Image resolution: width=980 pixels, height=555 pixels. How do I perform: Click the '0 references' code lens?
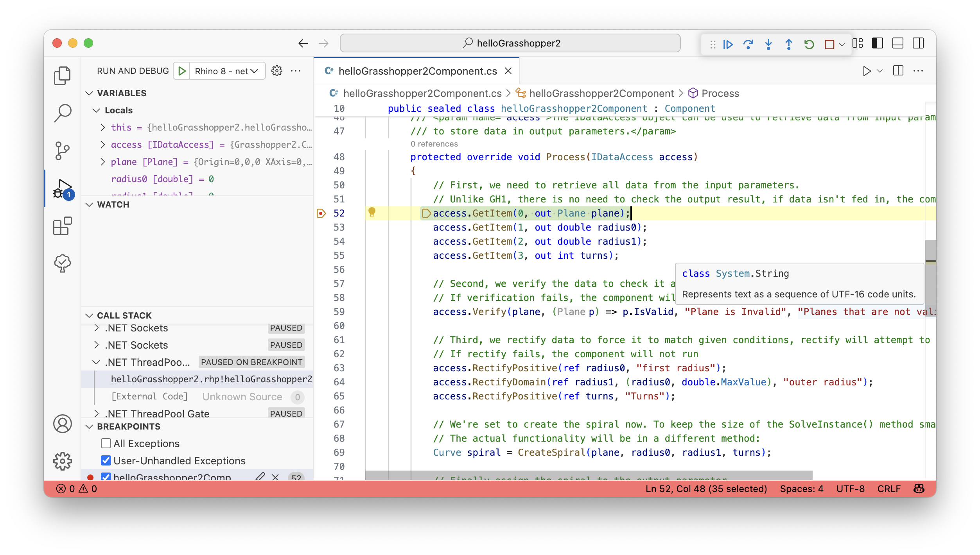click(x=434, y=144)
